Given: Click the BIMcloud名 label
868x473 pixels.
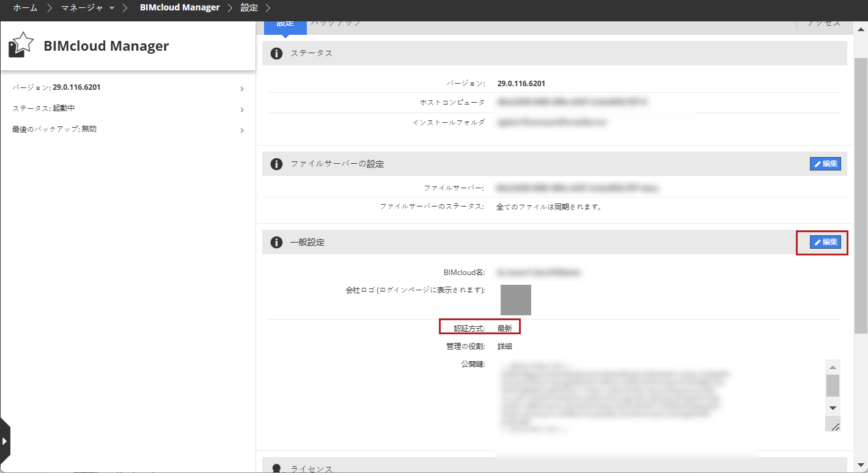Looking at the screenshot, I should [x=465, y=272].
